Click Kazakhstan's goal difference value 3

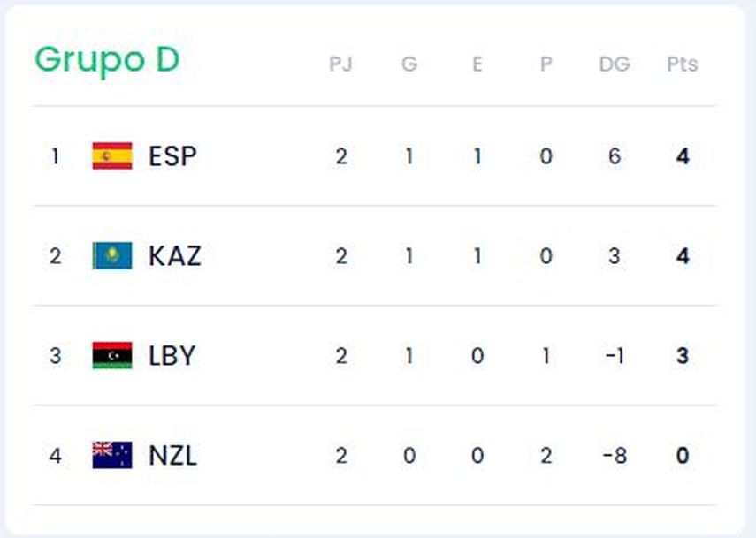(x=614, y=256)
